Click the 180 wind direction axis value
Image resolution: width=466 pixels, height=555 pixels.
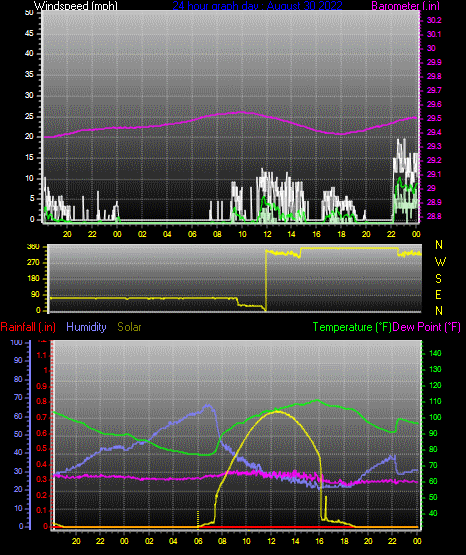coord(33,279)
